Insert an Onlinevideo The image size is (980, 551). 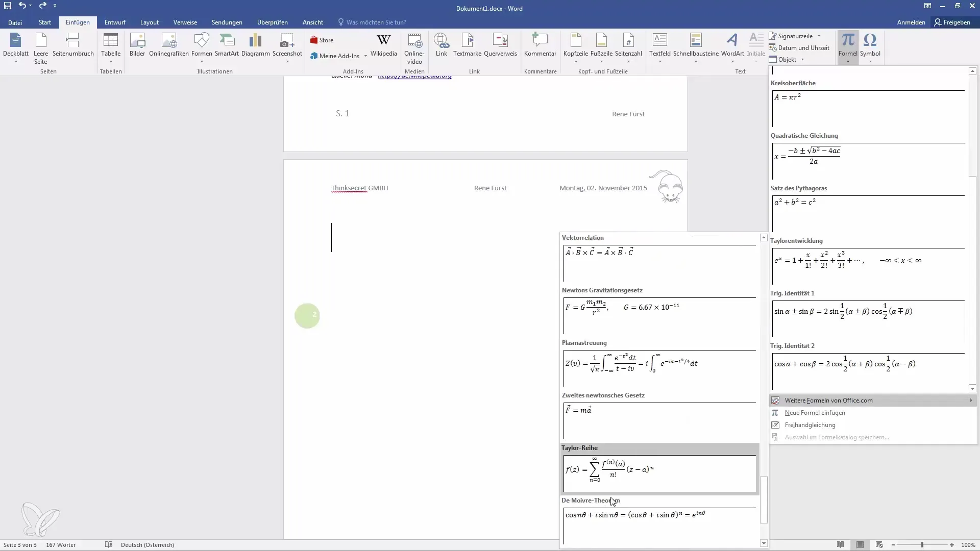click(x=414, y=48)
